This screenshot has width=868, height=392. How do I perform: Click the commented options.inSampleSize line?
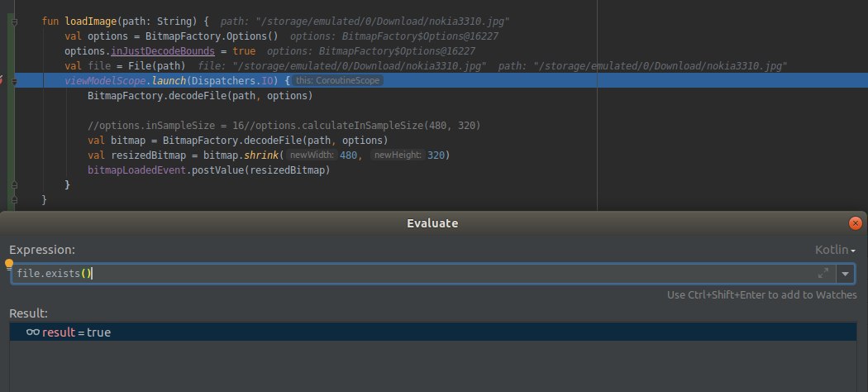284,126
